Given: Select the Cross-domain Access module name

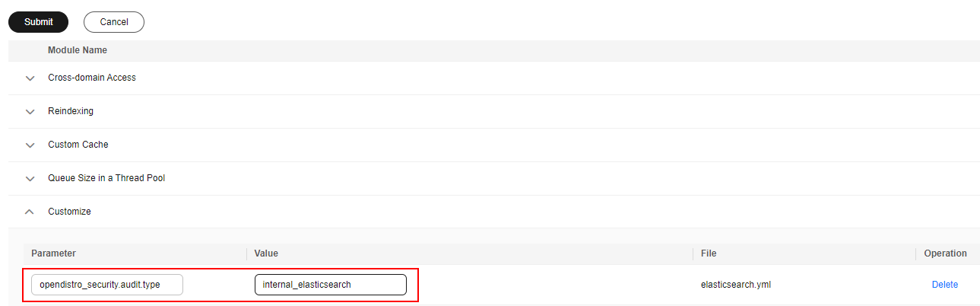Looking at the screenshot, I should pyautogui.click(x=92, y=78).
